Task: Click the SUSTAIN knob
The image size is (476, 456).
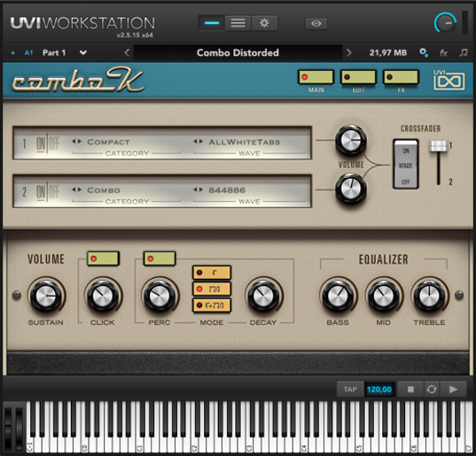Action: (46, 296)
